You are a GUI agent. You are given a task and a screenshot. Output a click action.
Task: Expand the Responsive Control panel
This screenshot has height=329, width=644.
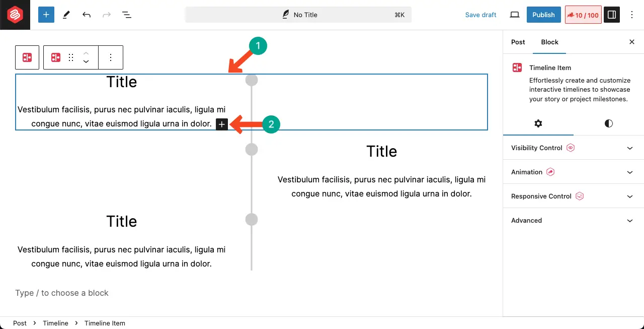(x=573, y=196)
